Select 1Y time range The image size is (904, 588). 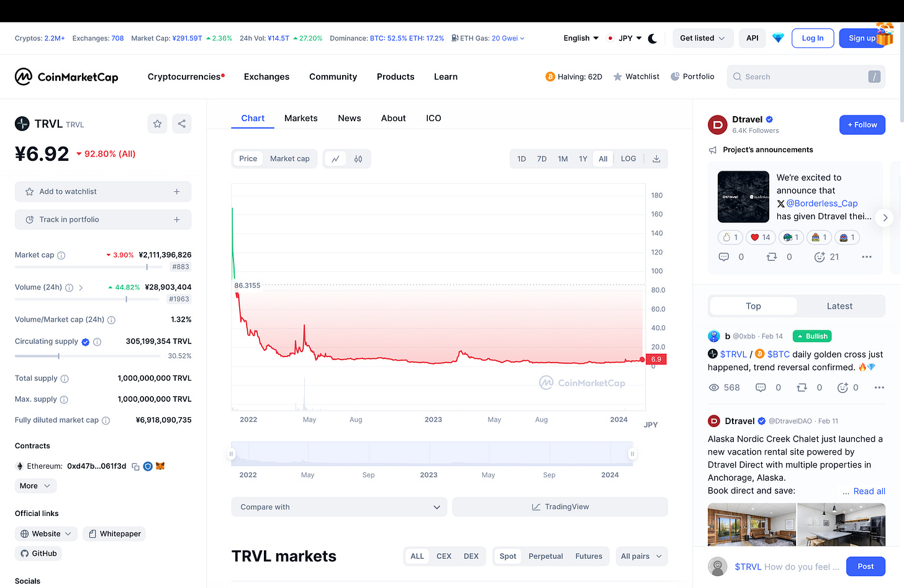pos(583,159)
